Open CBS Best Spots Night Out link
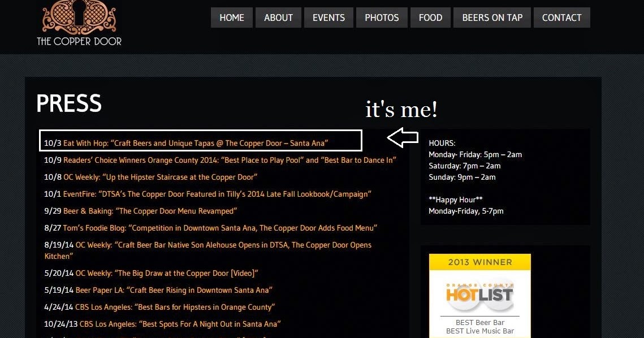 180,324
